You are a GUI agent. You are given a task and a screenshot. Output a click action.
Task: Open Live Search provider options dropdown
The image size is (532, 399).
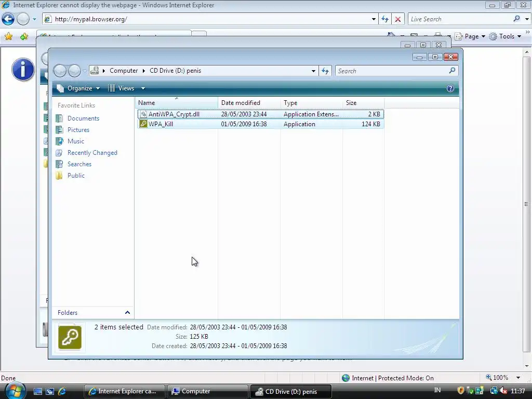point(527,19)
